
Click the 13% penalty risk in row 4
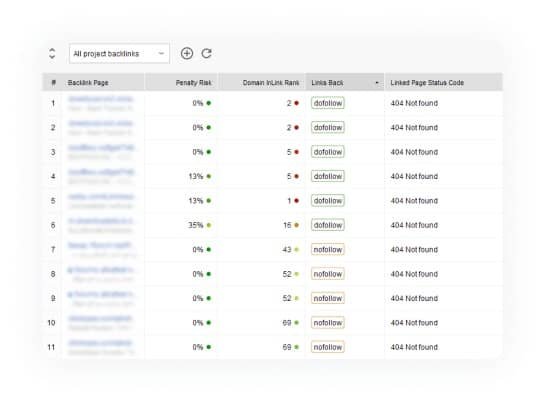pyautogui.click(x=196, y=176)
